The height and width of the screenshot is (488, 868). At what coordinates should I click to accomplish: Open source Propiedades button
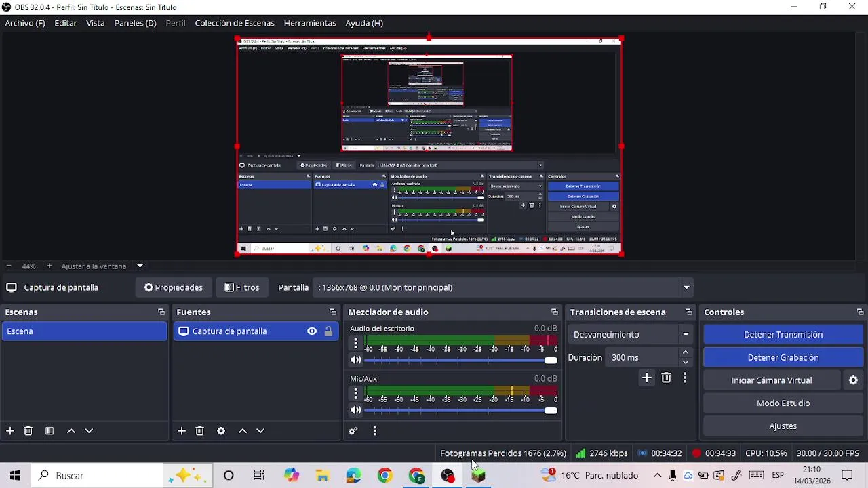pos(174,287)
